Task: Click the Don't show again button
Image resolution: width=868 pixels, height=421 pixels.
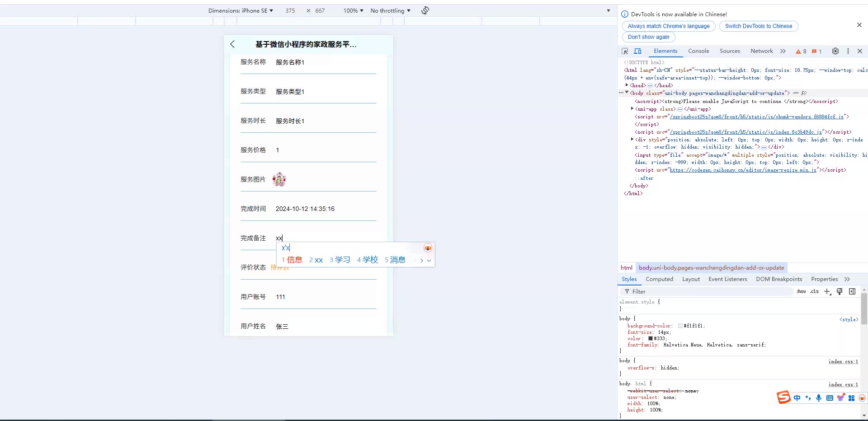Action: (648, 37)
